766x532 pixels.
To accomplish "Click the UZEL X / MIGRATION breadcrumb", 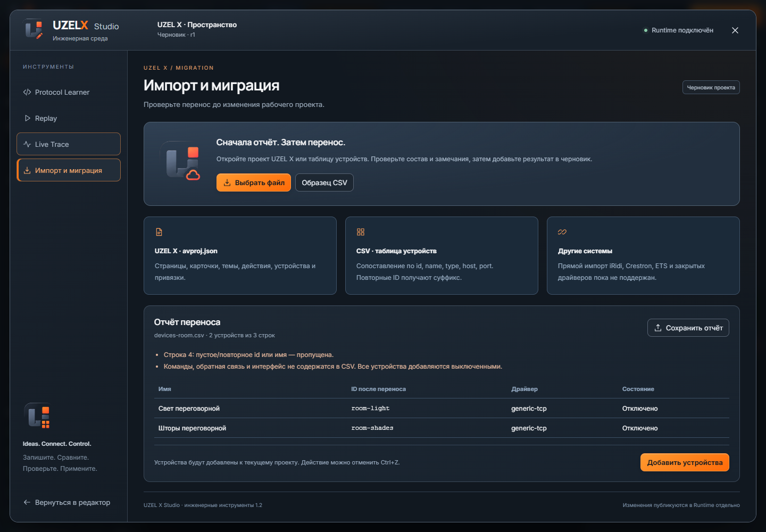I will tap(179, 68).
